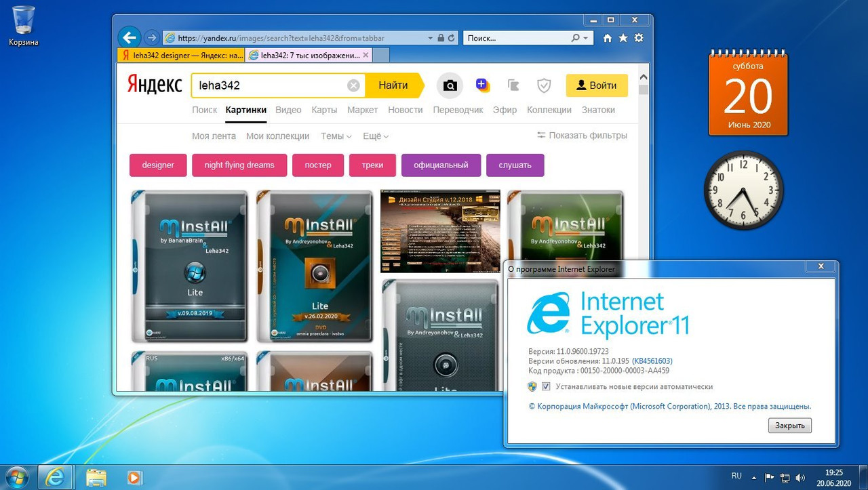868x490 pixels.
Task: Click the Yandex shield protection icon
Action: click(544, 85)
